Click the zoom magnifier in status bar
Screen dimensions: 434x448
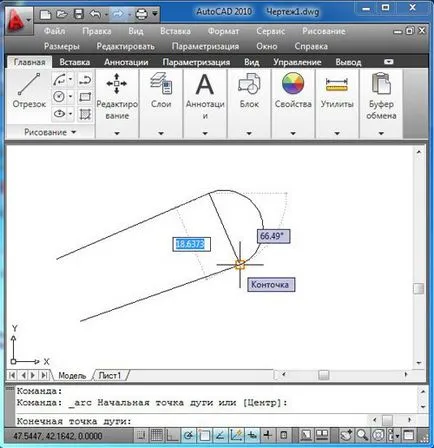pos(362,435)
